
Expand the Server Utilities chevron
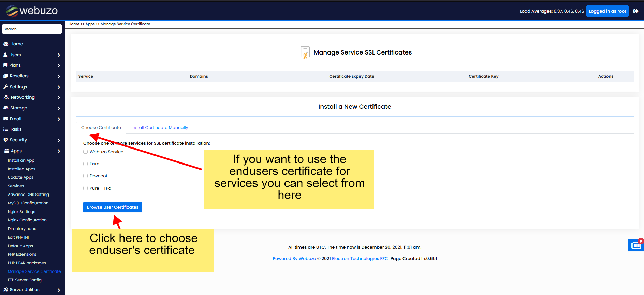pos(59,290)
